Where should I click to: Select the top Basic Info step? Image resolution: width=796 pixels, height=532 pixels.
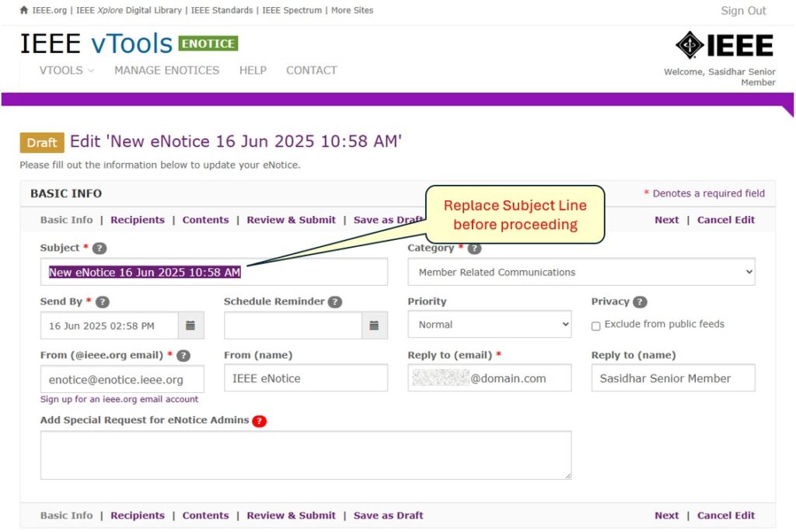pyautogui.click(x=67, y=220)
